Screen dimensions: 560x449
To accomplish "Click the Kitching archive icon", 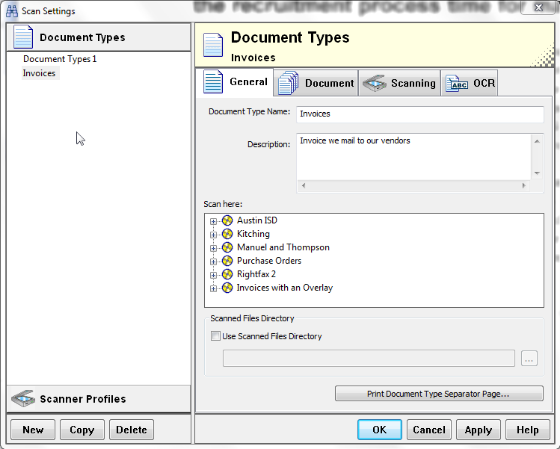I will tap(227, 234).
